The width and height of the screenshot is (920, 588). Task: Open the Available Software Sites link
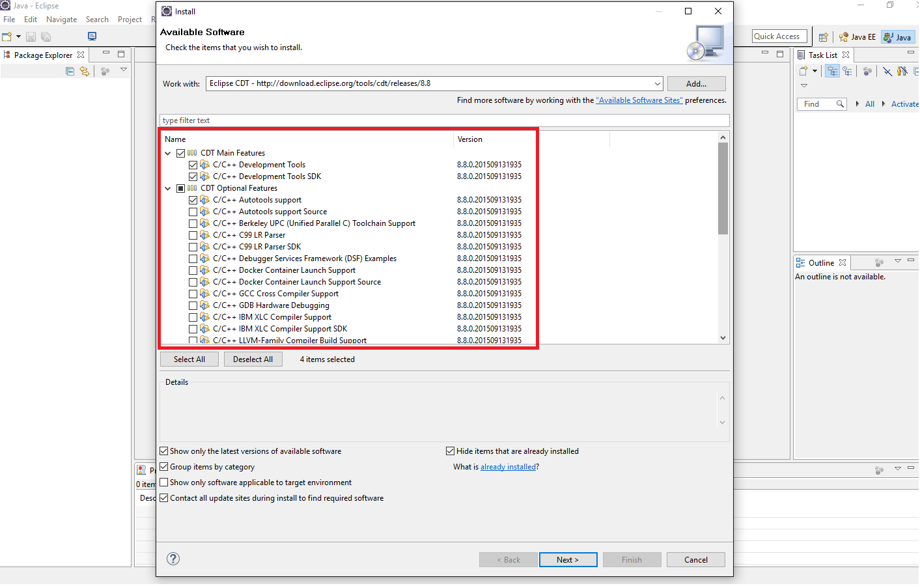639,100
